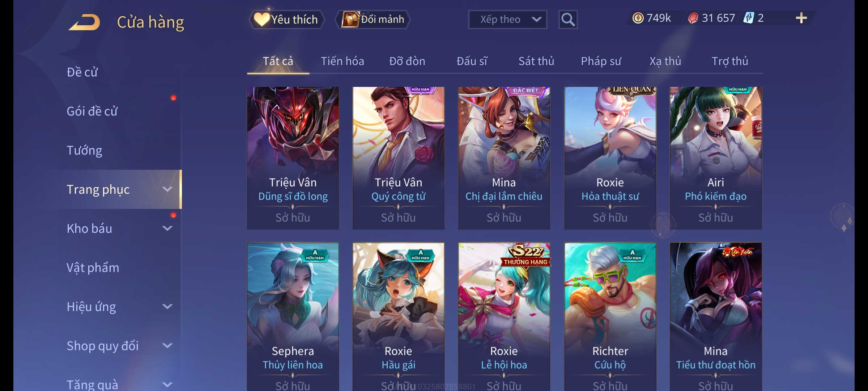The width and height of the screenshot is (868, 391).
Task: Select Richter Cứu hộ skin card
Action: [x=610, y=317]
